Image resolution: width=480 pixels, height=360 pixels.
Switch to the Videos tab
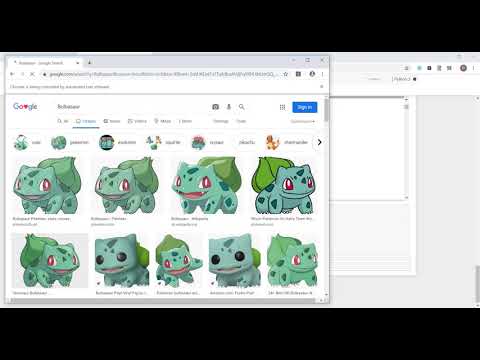tap(137, 121)
